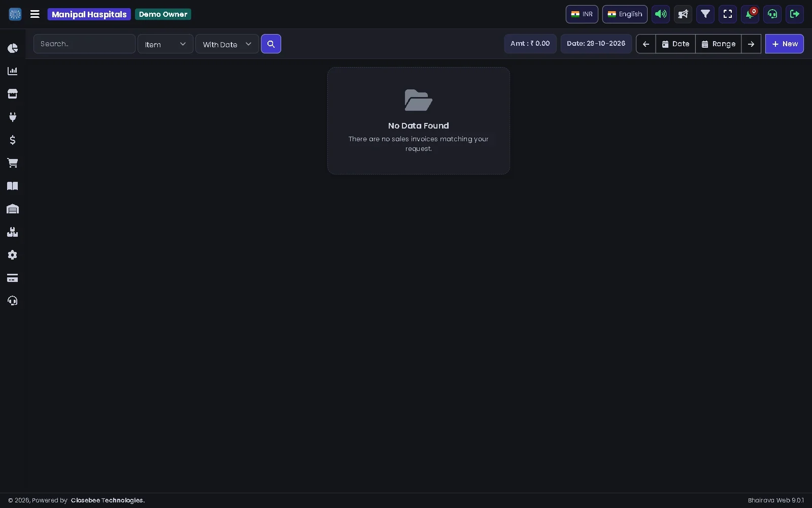
Task: Click the app logo icon
Action: point(15,14)
